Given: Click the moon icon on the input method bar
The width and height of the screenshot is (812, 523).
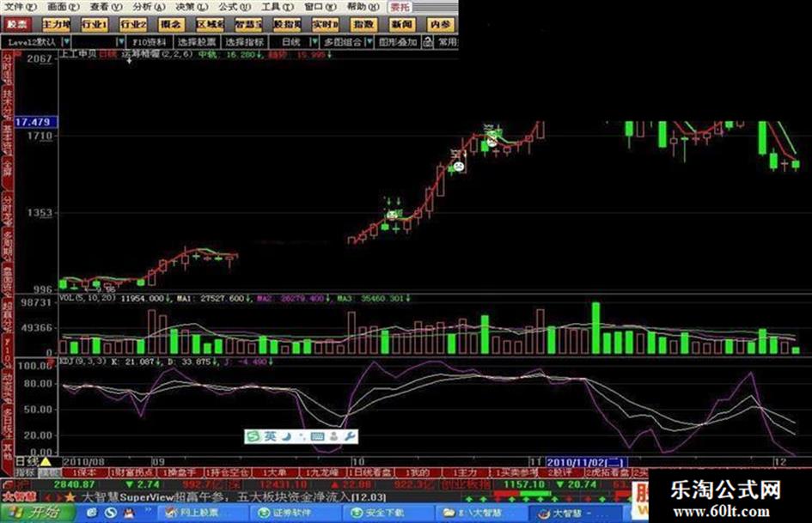Looking at the screenshot, I should (x=285, y=436).
